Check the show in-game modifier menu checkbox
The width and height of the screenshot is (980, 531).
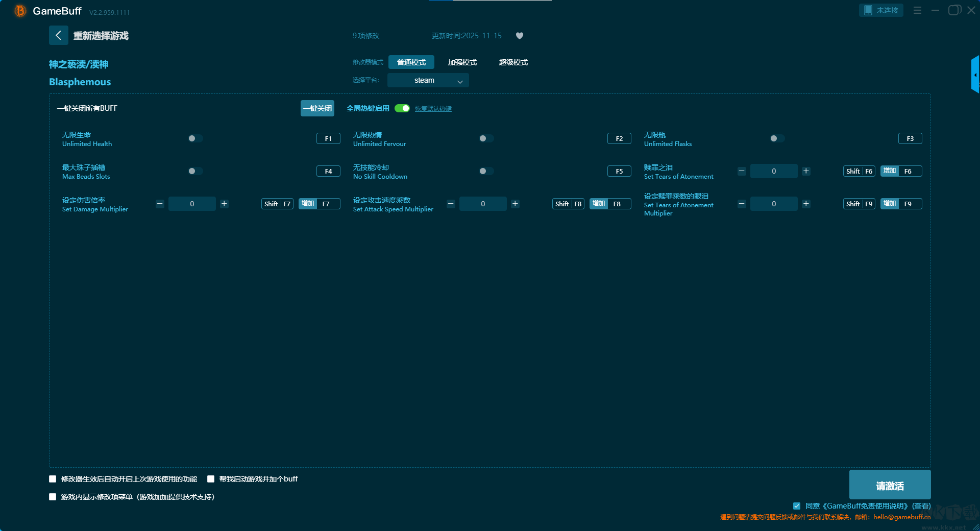(53, 497)
